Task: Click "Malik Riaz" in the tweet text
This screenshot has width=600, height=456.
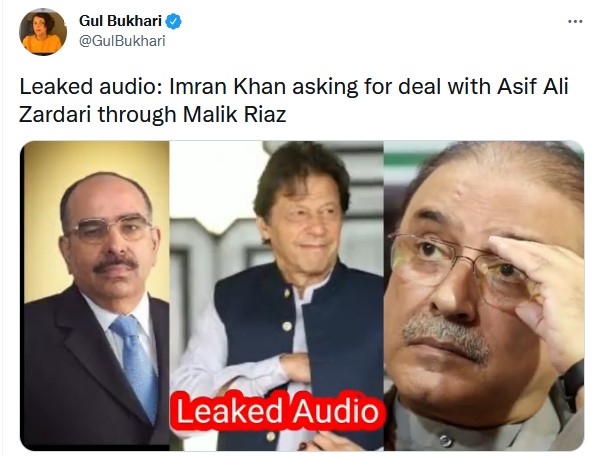Action: [235, 114]
